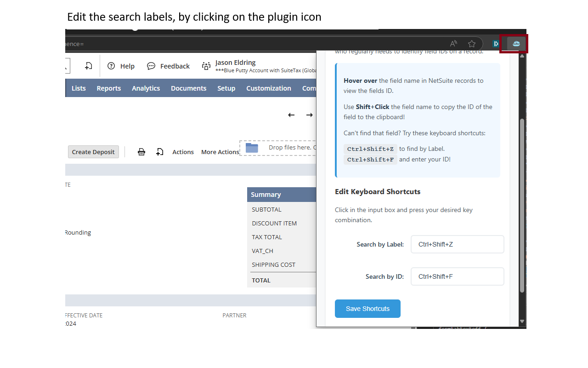This screenshot has width=588, height=368.
Task: Click the popup scrollbar down arrow
Action: (x=522, y=321)
